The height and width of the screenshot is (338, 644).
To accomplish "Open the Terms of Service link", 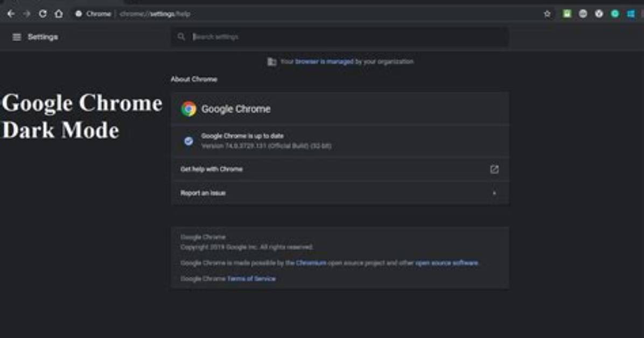I will [x=251, y=278].
